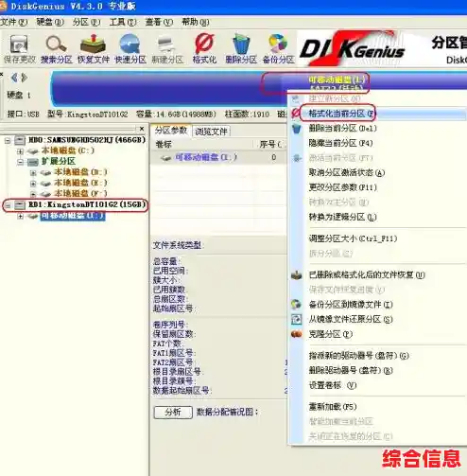Click trash icon beside 删除当前分区
The image size is (467, 476).
coord(297,129)
